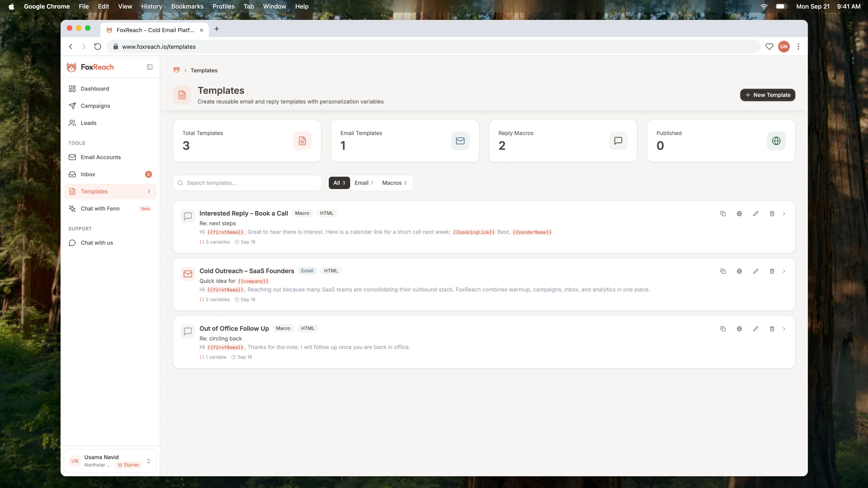868x488 pixels.
Task: Edit the Out of Office Follow Up template
Action: [x=756, y=329]
